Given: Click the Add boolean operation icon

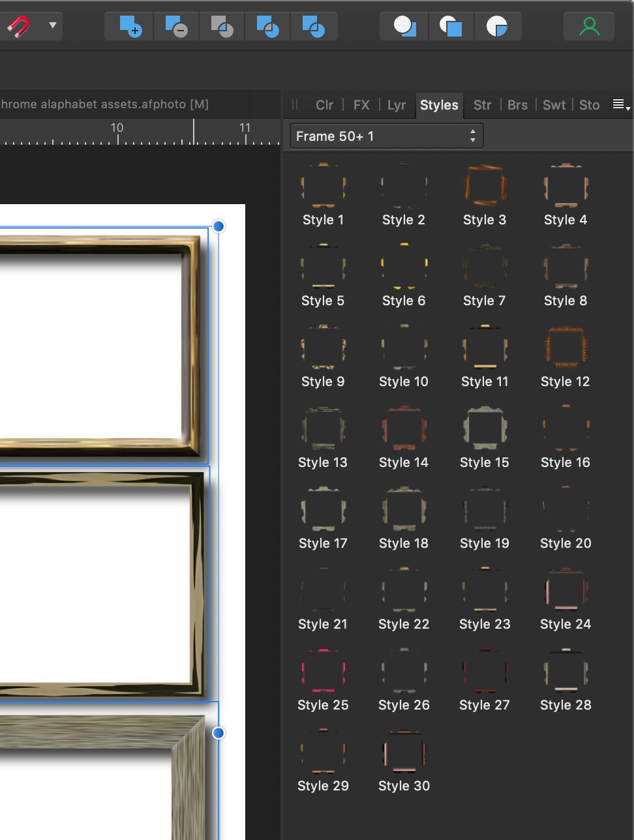Looking at the screenshot, I should [x=130, y=26].
